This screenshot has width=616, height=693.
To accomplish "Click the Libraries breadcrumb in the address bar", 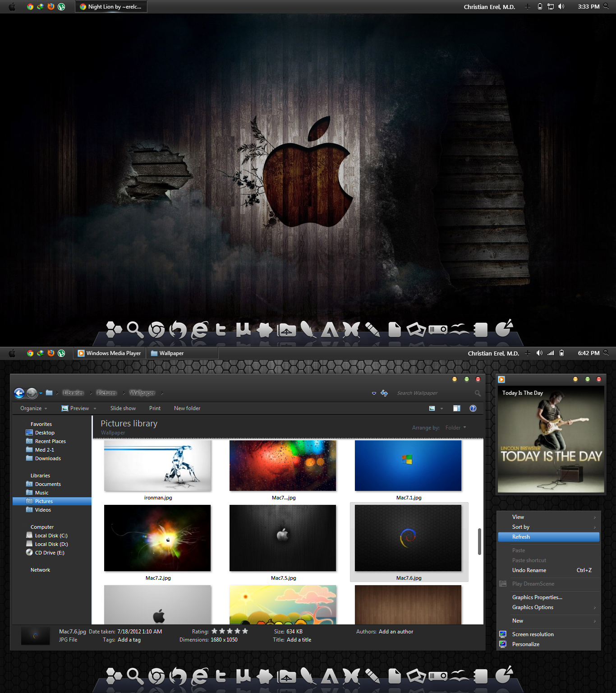I will pyautogui.click(x=74, y=393).
